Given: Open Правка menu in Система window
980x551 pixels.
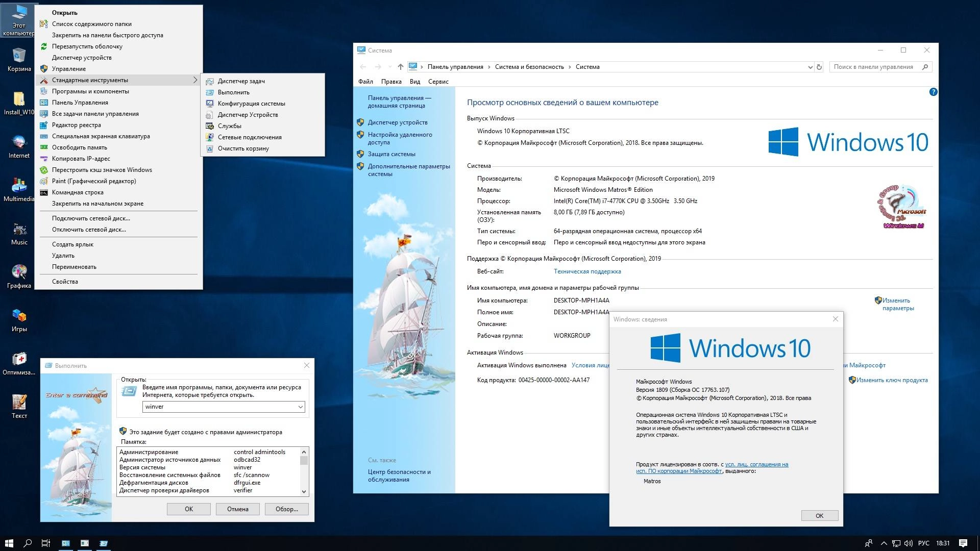Looking at the screenshot, I should click(391, 82).
